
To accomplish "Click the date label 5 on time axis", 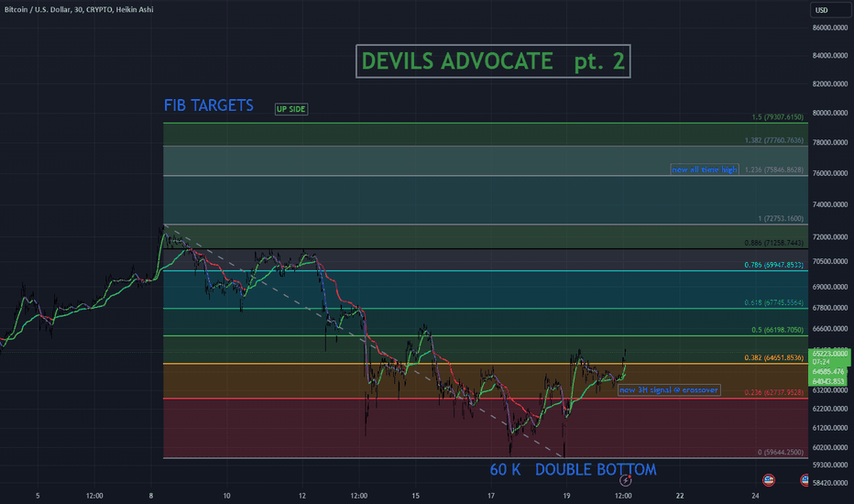I will coord(38,496).
